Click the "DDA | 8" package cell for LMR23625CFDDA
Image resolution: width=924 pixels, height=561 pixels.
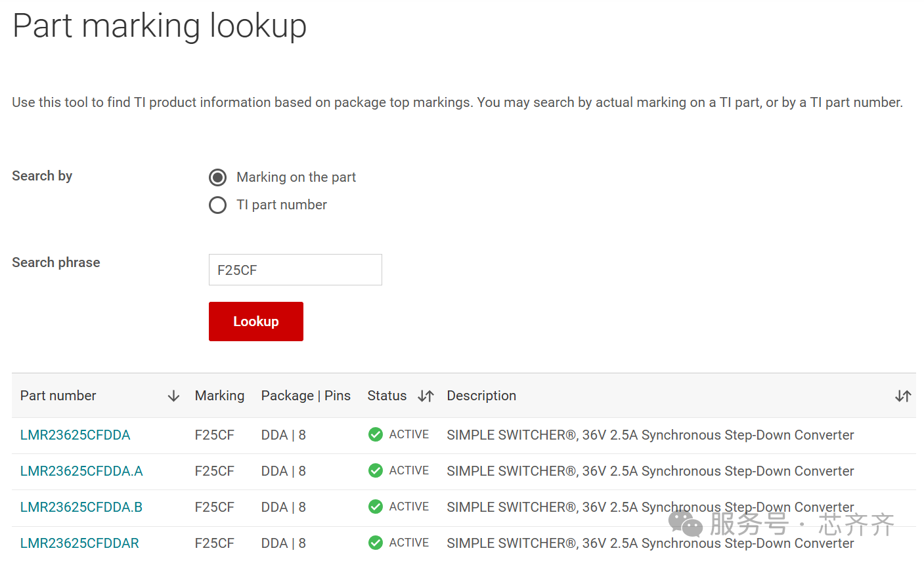(x=284, y=435)
